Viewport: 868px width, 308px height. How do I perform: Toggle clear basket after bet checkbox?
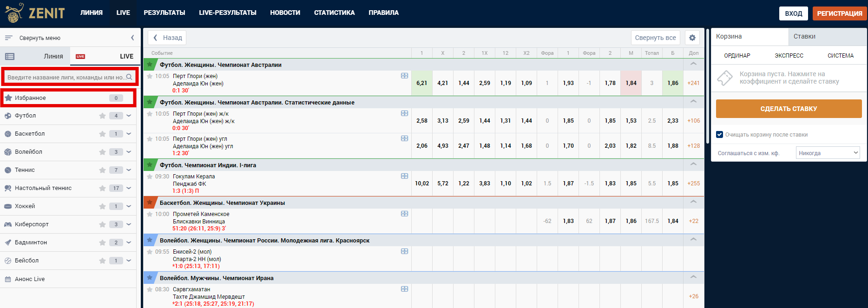(719, 135)
